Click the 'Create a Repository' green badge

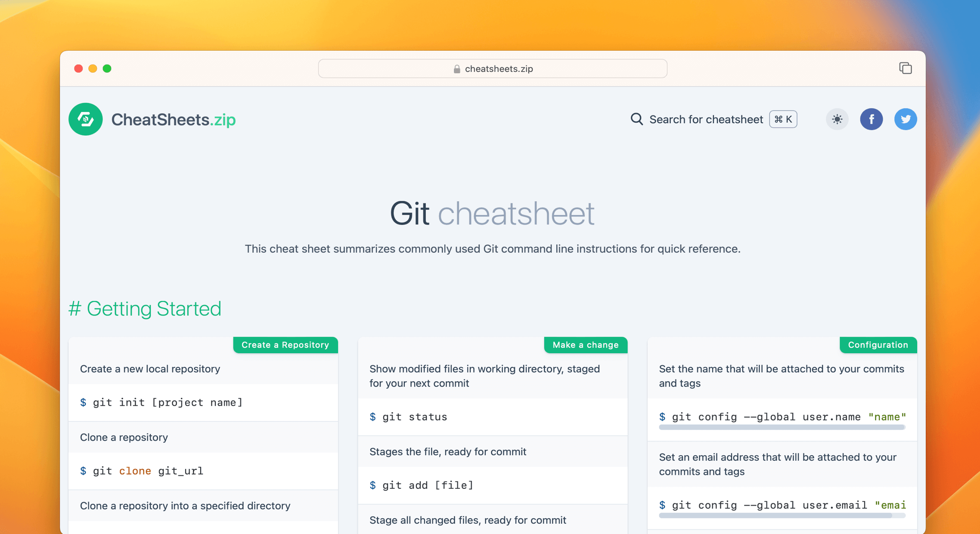(285, 345)
